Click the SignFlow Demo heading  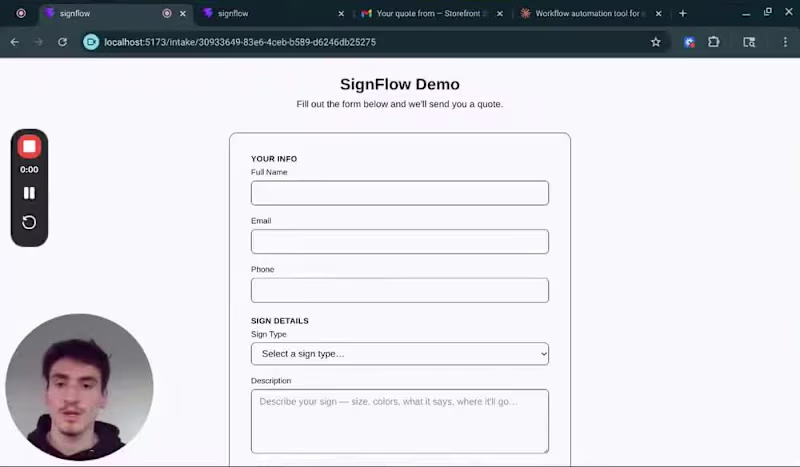click(399, 84)
